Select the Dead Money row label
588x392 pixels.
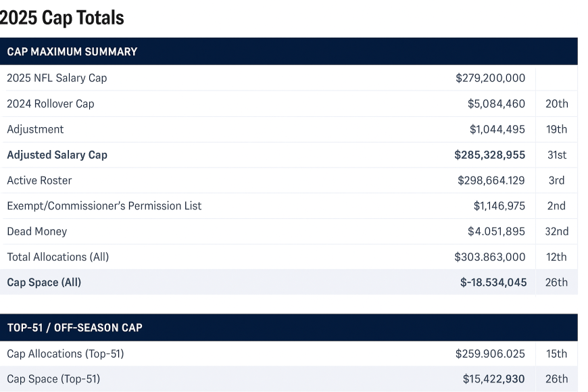coord(37,231)
